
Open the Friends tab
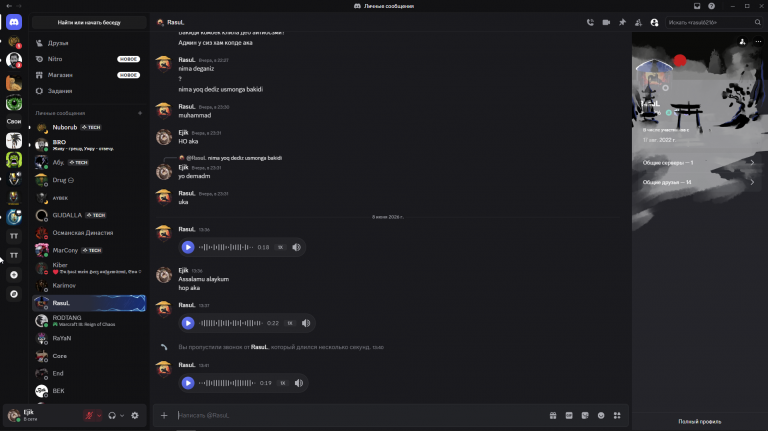click(89, 43)
